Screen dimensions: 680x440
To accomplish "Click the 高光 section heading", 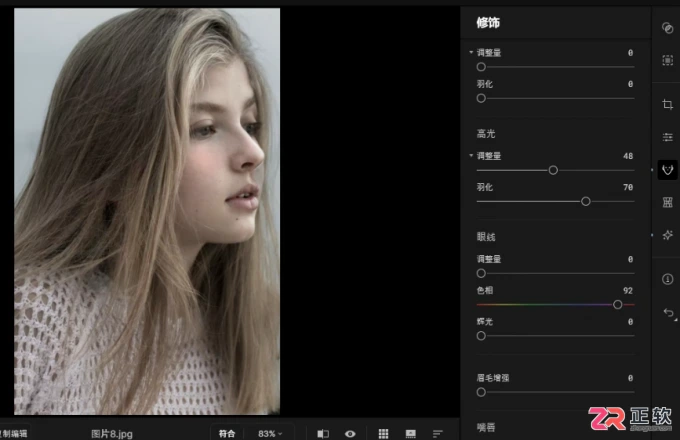I will pyautogui.click(x=486, y=134).
